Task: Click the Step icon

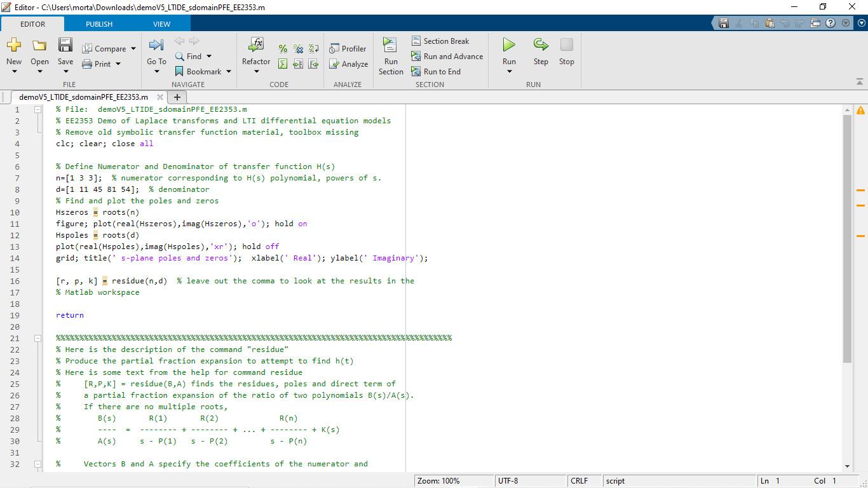Action: tap(541, 44)
